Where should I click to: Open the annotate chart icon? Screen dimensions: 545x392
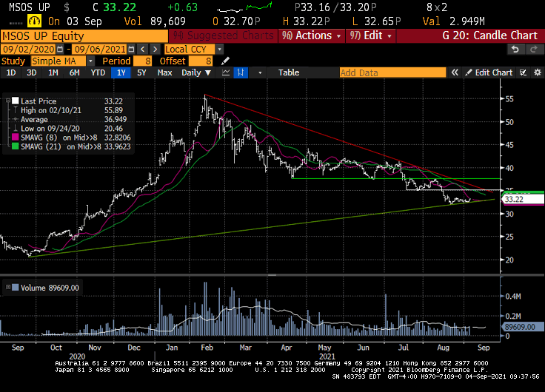tap(523, 72)
